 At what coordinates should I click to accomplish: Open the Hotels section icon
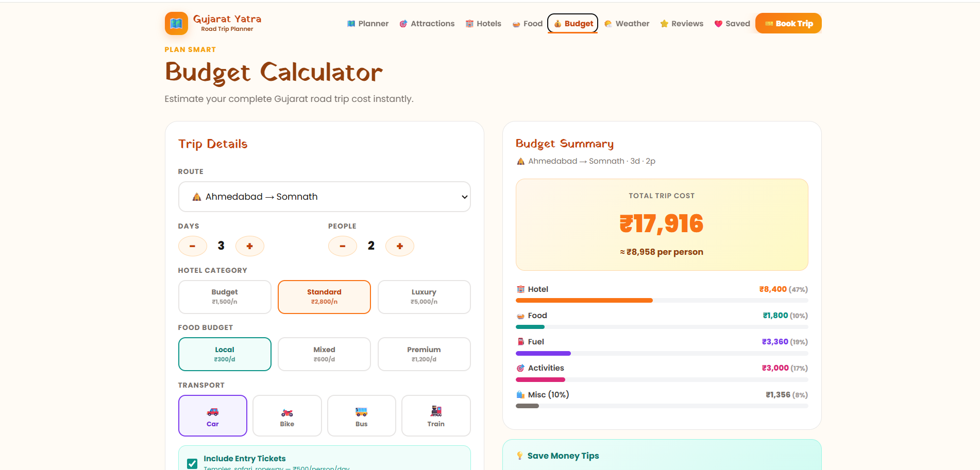click(x=469, y=23)
